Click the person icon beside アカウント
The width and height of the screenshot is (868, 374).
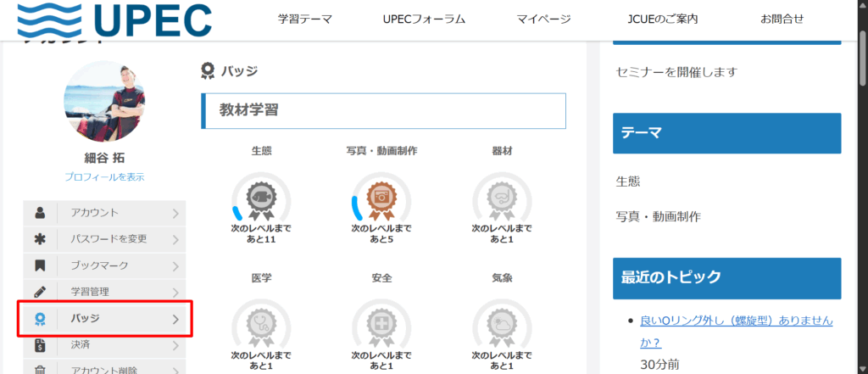[40, 213]
